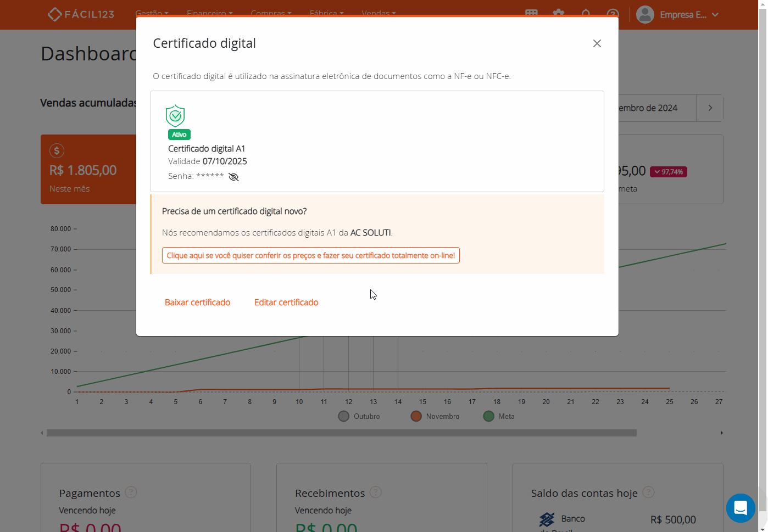This screenshot has width=768, height=532.
Task: Click the 97,74% decrease badge
Action: pyautogui.click(x=669, y=172)
